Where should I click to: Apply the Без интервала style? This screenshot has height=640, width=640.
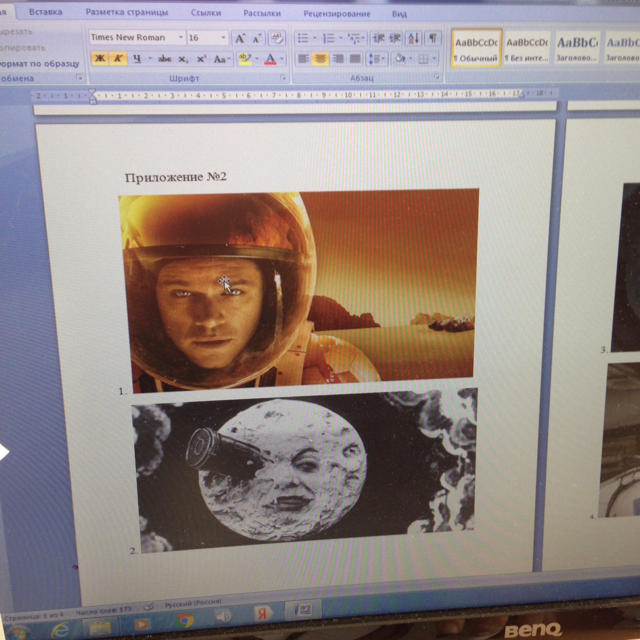(527, 48)
